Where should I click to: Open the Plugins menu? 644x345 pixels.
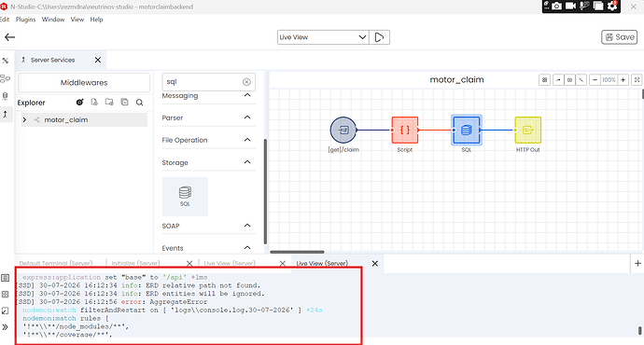pyautogui.click(x=25, y=20)
